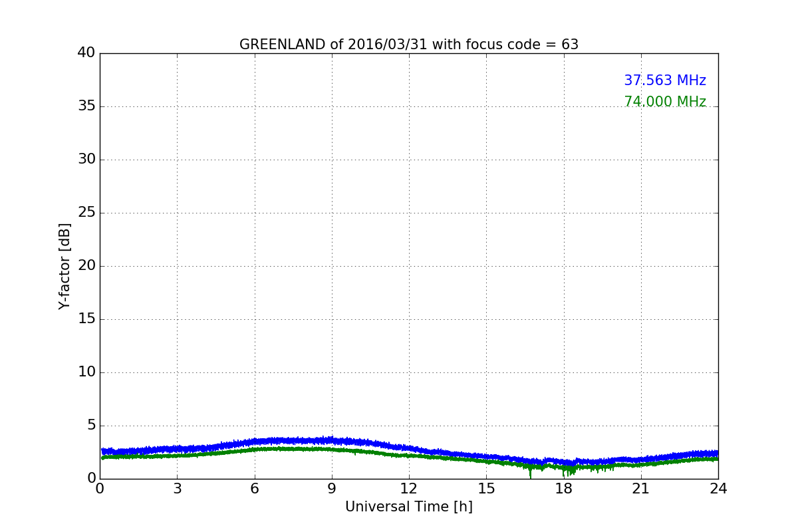The height and width of the screenshot is (532, 798).
Task: Click the y-axis tick label 10
Action: click(86, 372)
